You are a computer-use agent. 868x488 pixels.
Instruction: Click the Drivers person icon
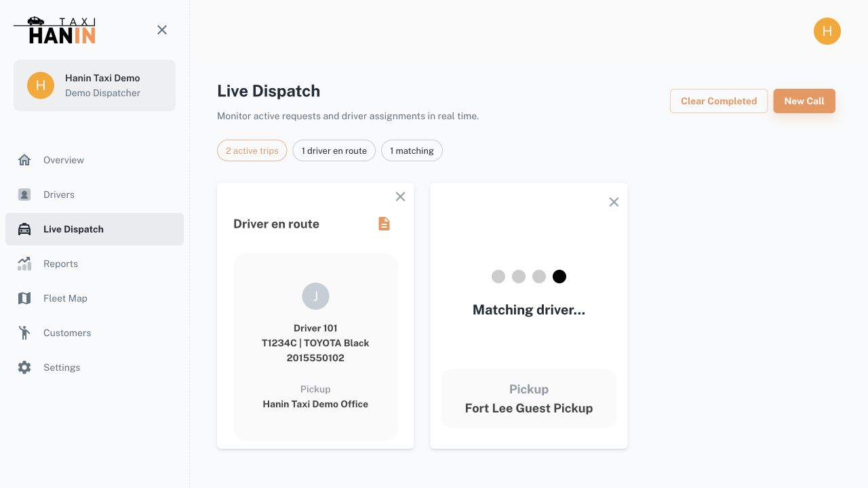[x=24, y=195]
